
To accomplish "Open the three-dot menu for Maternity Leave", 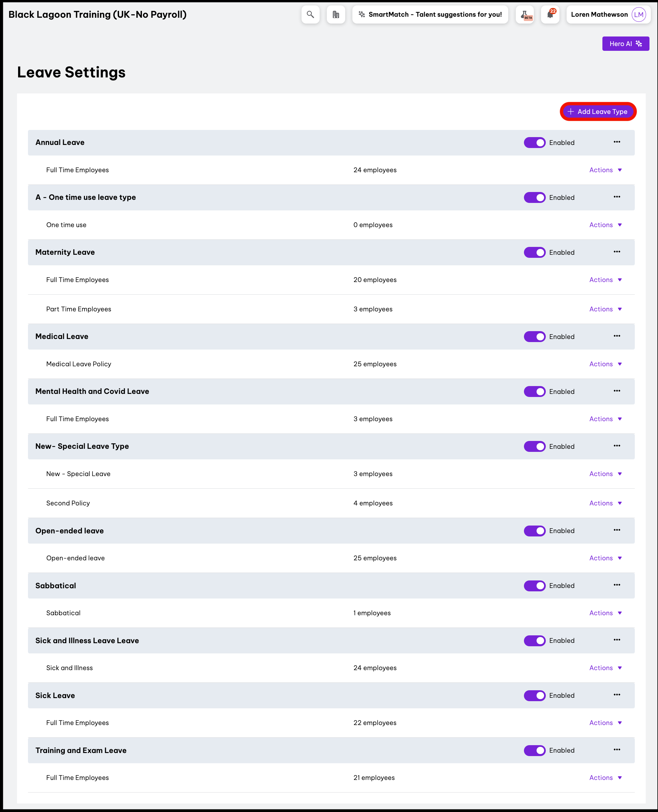I will 617,252.
